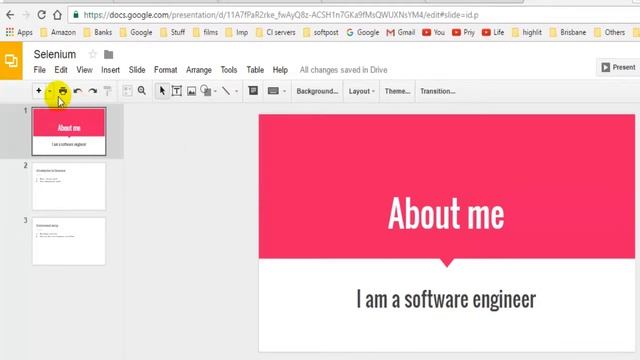
Task: Open the File menu
Action: 40,70
